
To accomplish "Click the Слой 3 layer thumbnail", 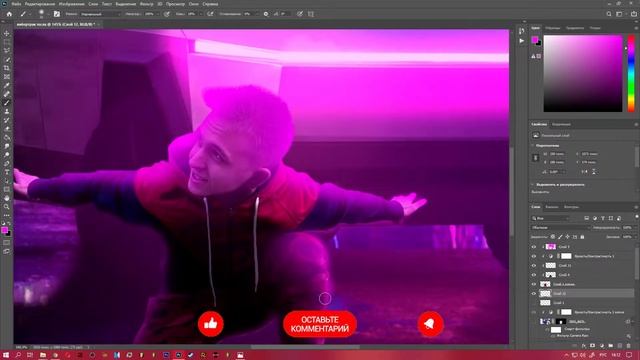I will 551,247.
